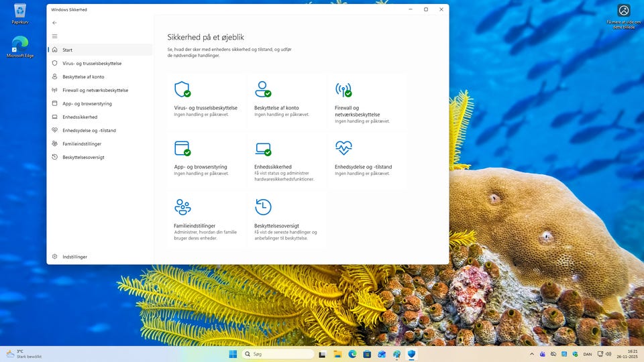Select Beskyttelsesoversigt in the sidebar
The height and width of the screenshot is (362, 644).
click(x=83, y=157)
